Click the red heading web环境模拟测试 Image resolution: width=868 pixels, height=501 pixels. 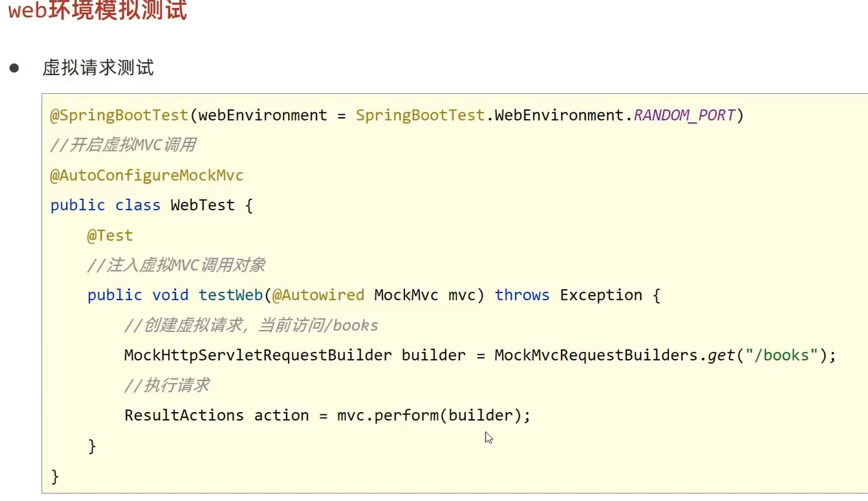tap(97, 11)
